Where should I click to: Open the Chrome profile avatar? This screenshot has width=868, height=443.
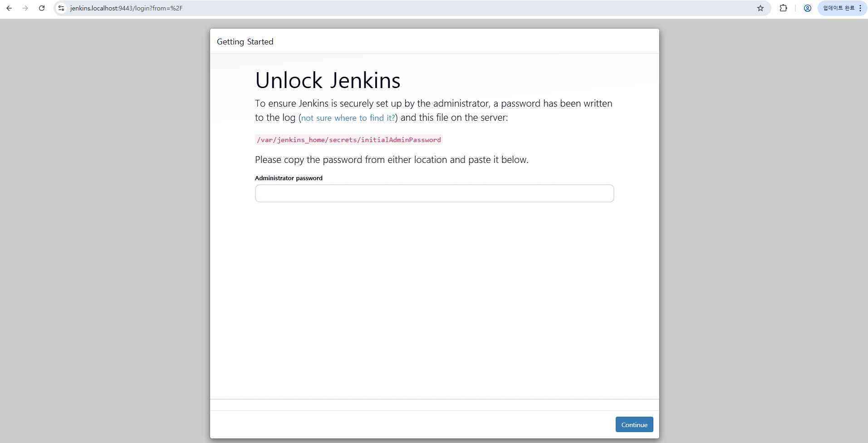(x=808, y=8)
